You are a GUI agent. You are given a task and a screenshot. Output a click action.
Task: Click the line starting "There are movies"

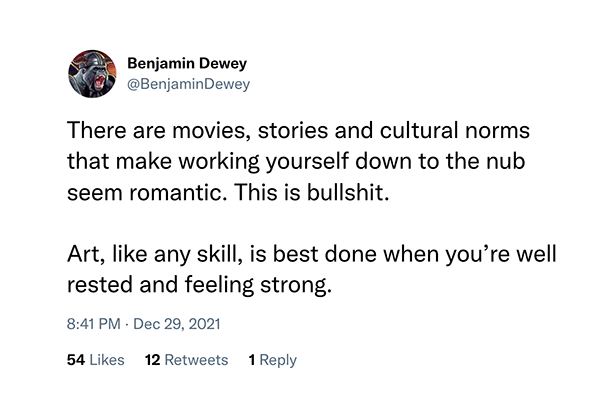[x=298, y=130]
